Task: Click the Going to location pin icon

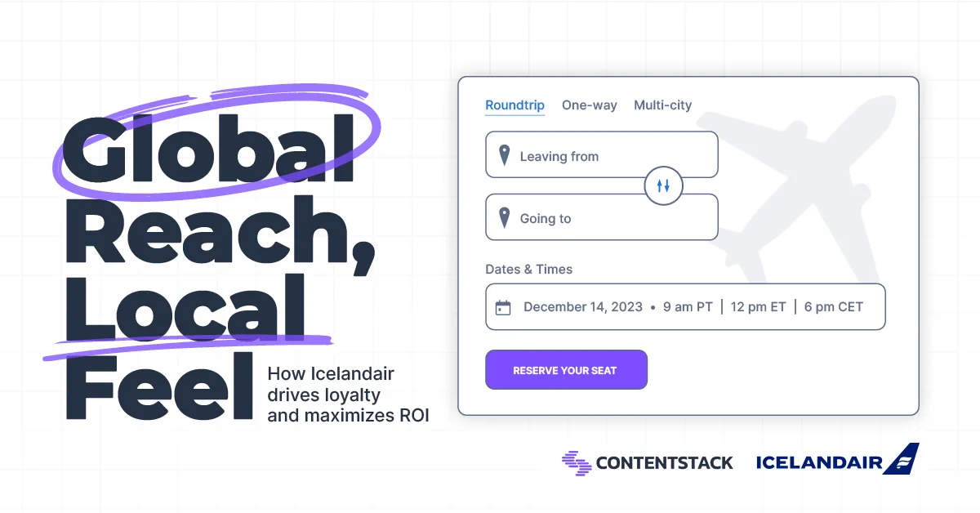Action: pos(504,217)
